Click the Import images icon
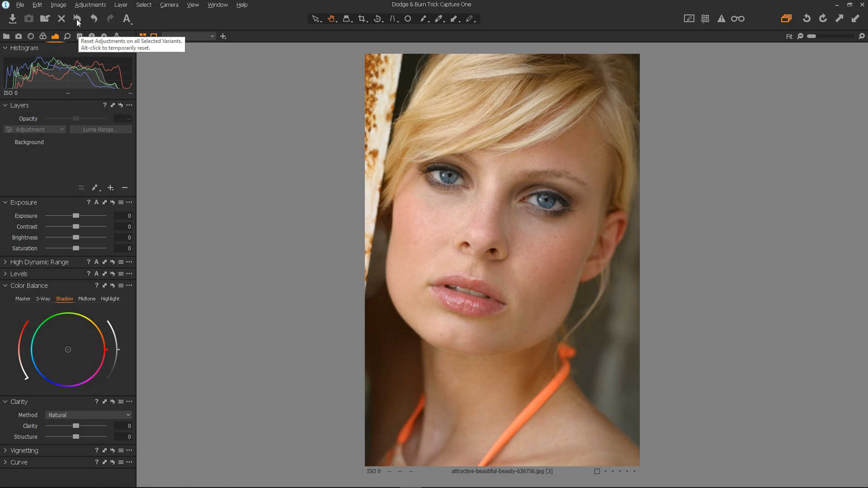Viewport: 868px width, 488px height. pos(13,19)
